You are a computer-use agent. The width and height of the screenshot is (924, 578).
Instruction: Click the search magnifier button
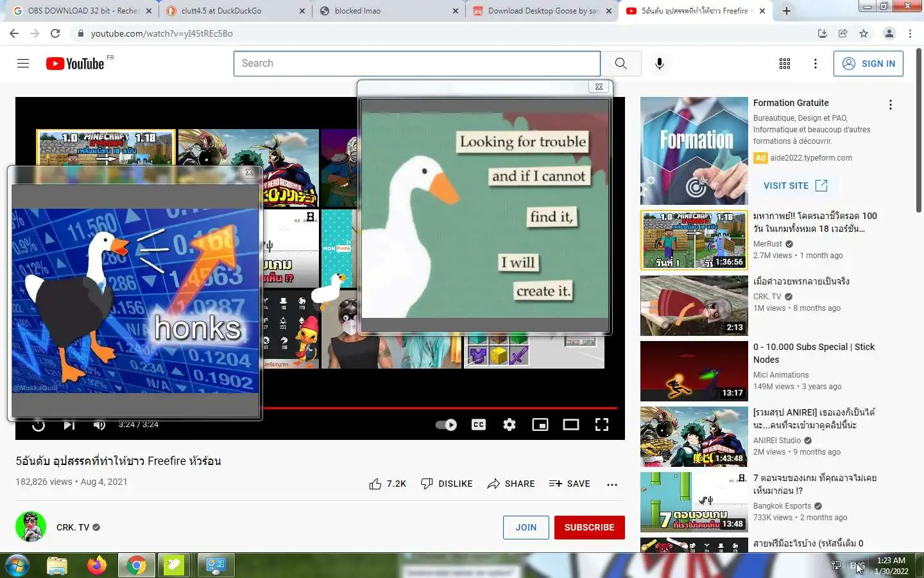(x=620, y=63)
